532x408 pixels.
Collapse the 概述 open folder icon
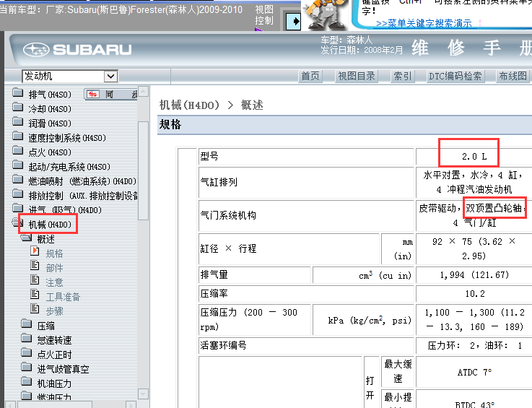pyautogui.click(x=26, y=238)
